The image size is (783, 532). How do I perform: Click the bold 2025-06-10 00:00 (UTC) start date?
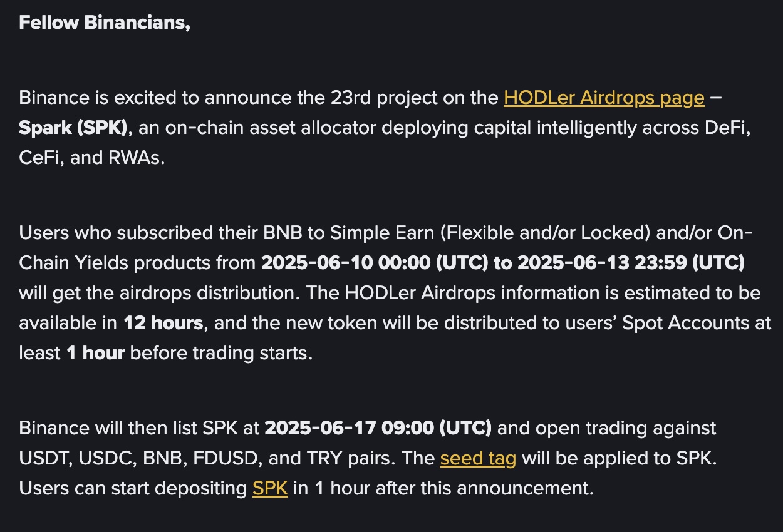point(375,263)
